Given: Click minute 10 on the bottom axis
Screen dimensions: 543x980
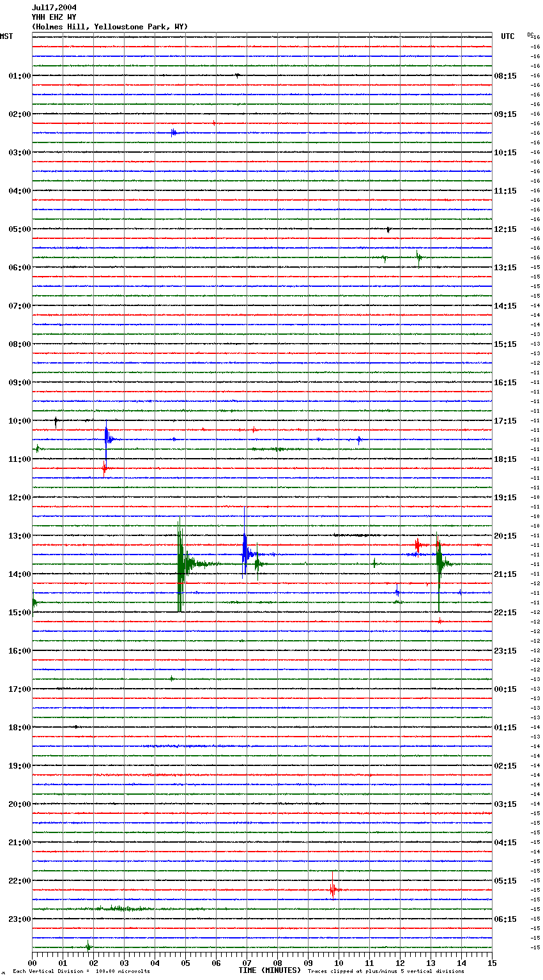Looking at the screenshot, I should pyautogui.click(x=339, y=963).
